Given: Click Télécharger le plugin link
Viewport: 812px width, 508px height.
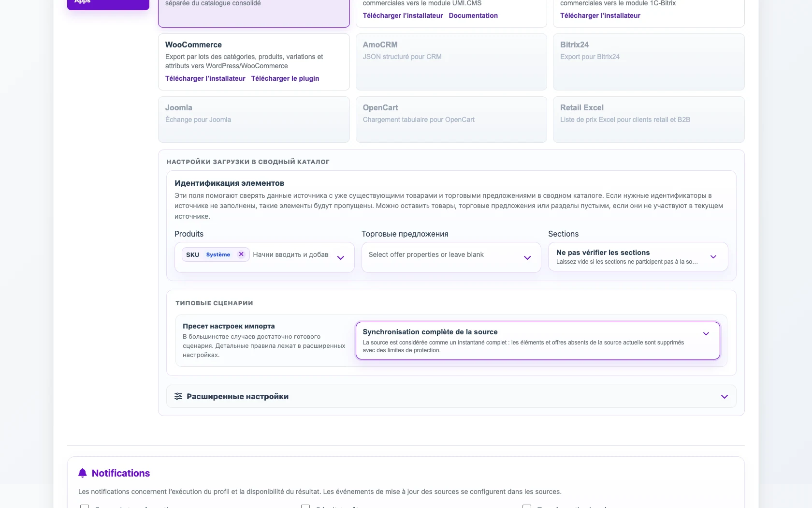Looking at the screenshot, I should (285, 78).
